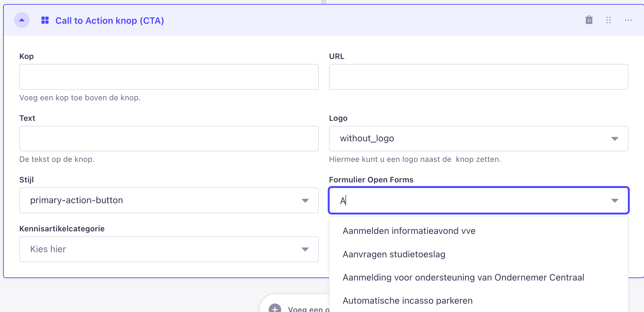
Task: Select Aanmelding voor ondersteuning van Ondernemer Centraal
Action: pos(478,277)
